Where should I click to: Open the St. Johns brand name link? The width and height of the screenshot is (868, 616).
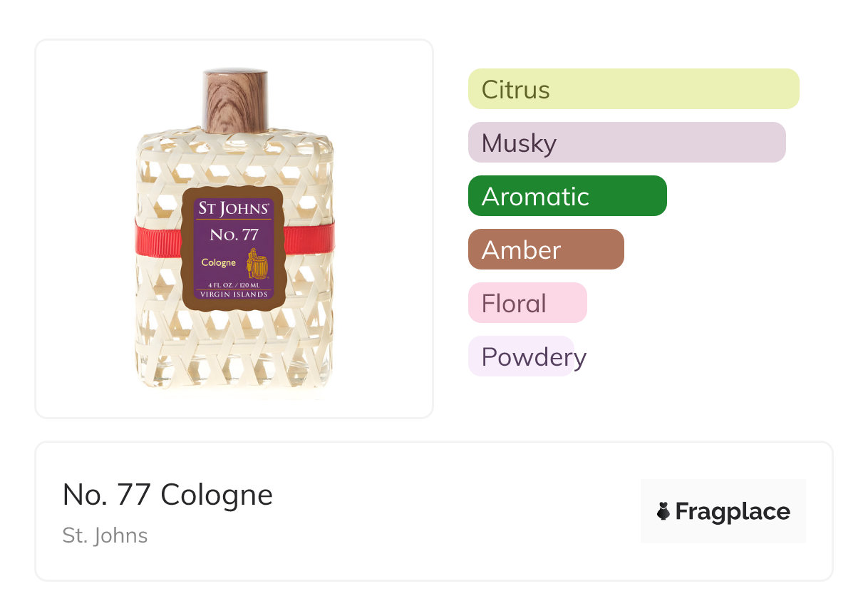click(105, 535)
